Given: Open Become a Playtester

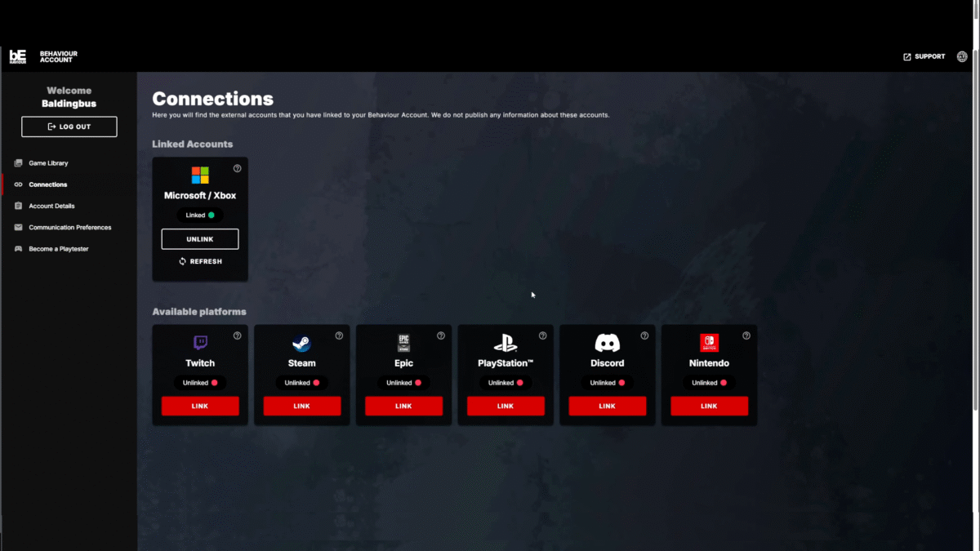Looking at the screenshot, I should point(58,248).
